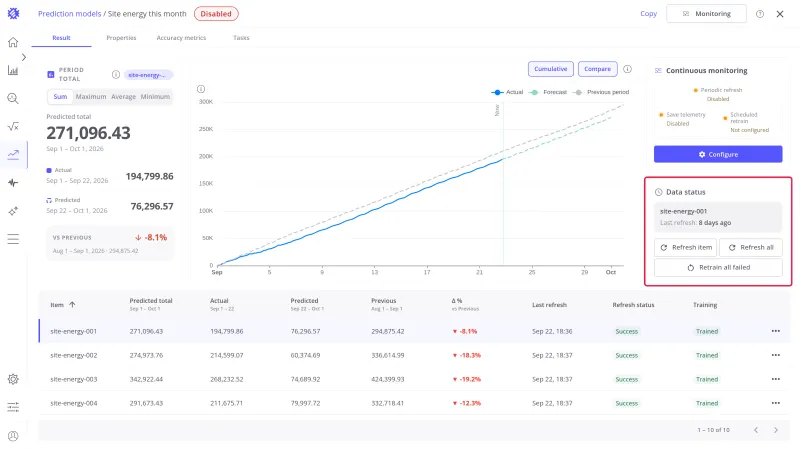
Task: Go to the next table page
Action: coord(776,430)
